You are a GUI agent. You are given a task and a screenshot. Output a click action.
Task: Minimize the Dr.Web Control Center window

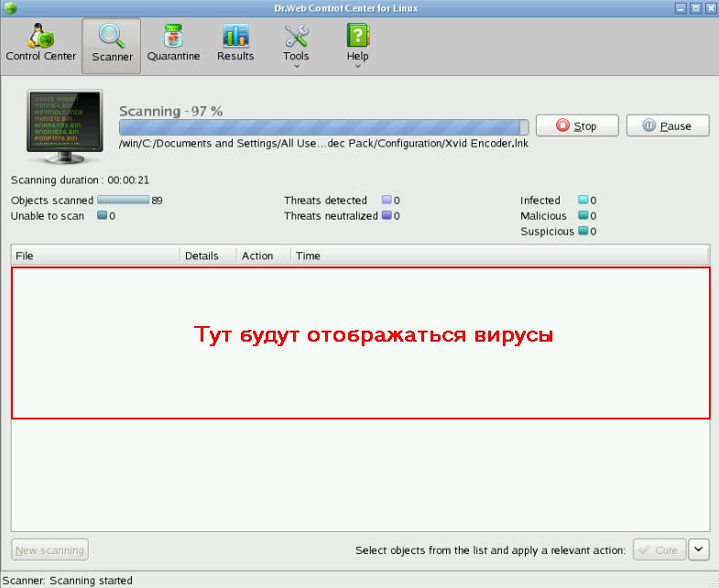pos(681,8)
